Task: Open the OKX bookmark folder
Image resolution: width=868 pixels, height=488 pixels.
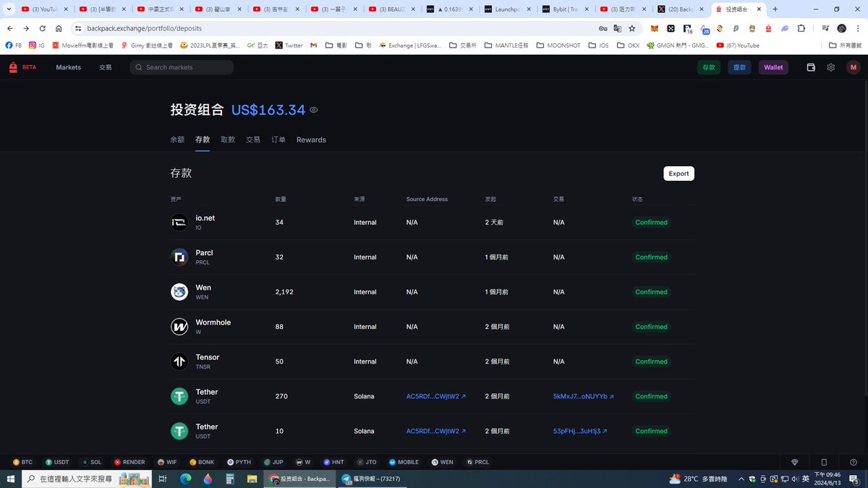Action: (x=628, y=45)
